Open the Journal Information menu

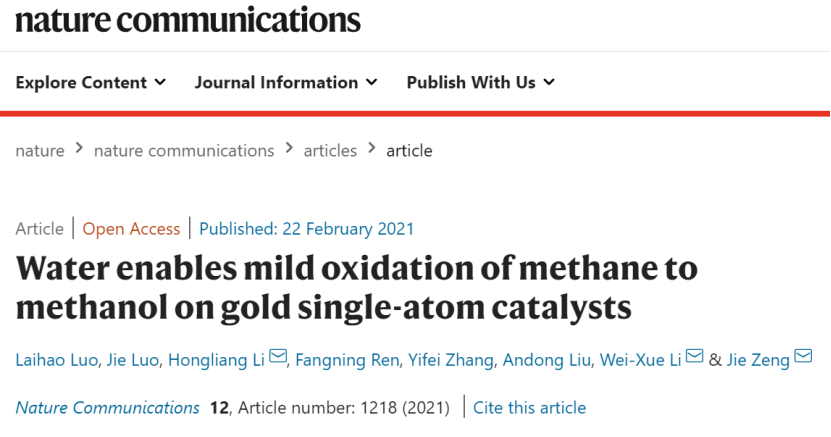coord(286,83)
